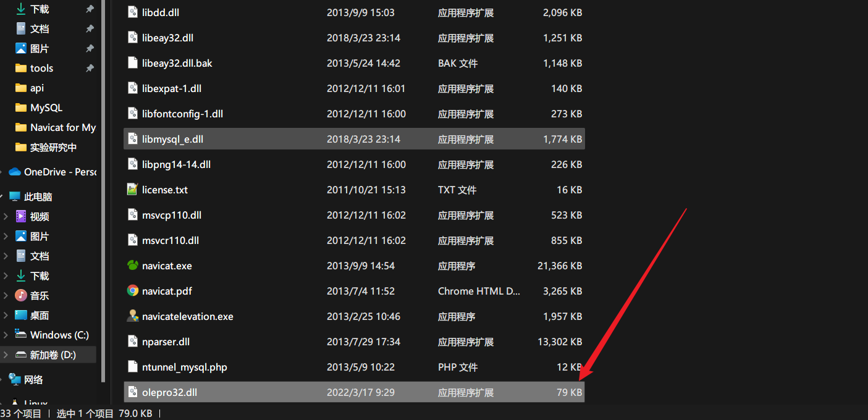The image size is (868, 420).
Task: Click the 此电脑 computer icon
Action: (15, 196)
